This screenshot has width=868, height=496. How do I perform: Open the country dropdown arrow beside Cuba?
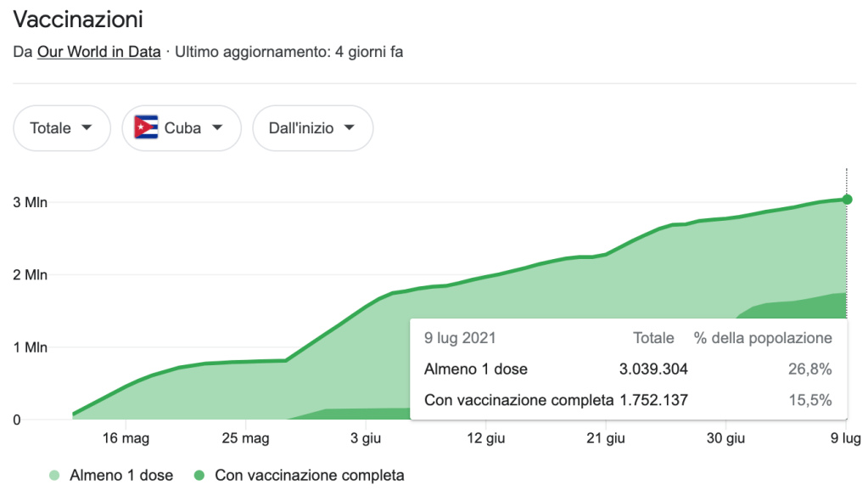217,128
